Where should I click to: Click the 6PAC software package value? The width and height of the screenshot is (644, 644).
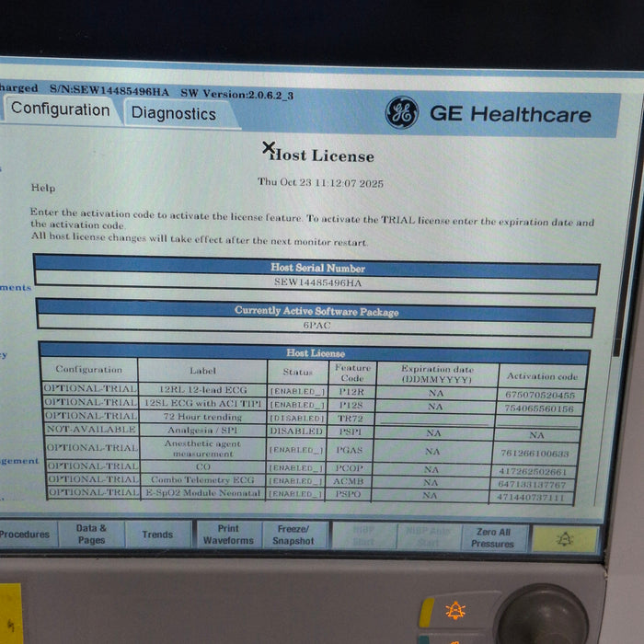pyautogui.click(x=316, y=326)
